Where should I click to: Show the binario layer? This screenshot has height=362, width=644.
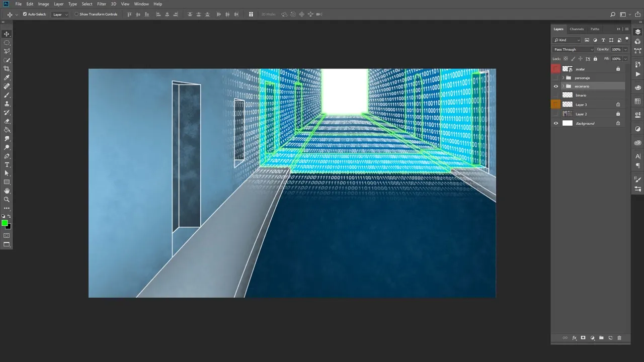[556, 95]
